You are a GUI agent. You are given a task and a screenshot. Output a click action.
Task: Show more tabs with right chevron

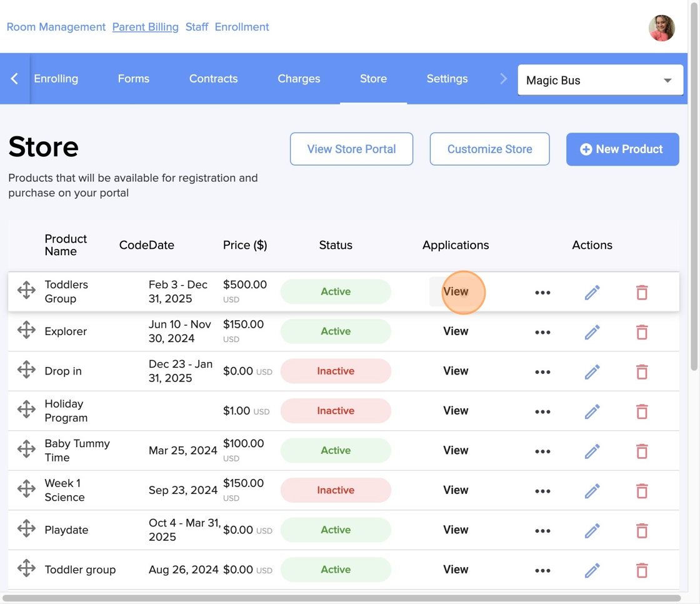click(x=503, y=79)
